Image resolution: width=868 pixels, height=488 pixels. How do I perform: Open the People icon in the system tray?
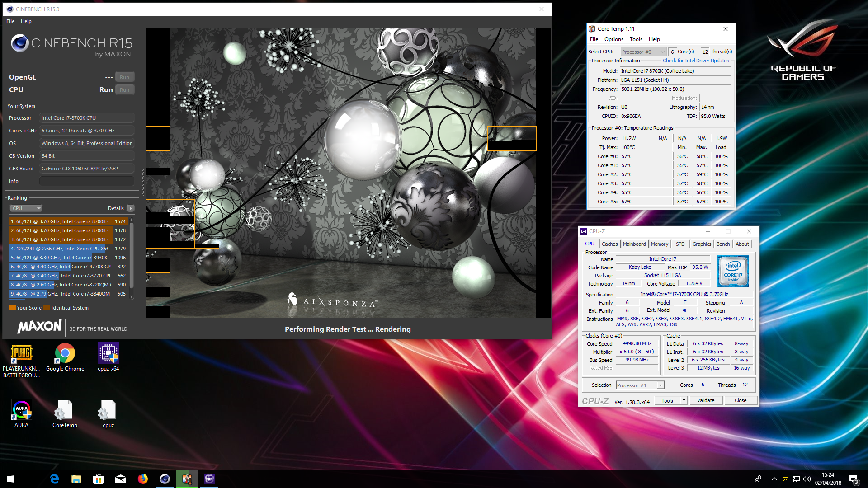(758, 479)
